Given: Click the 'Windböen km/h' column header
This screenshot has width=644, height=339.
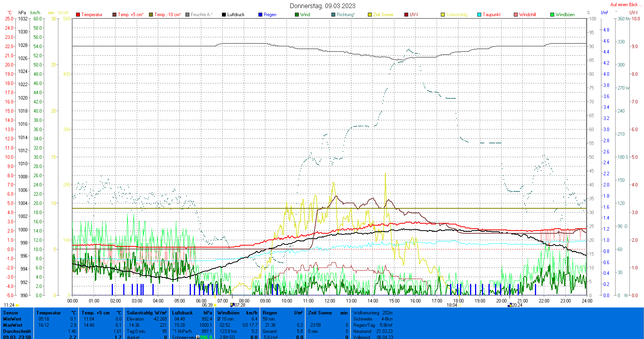Looking at the screenshot, I should tap(237, 313).
